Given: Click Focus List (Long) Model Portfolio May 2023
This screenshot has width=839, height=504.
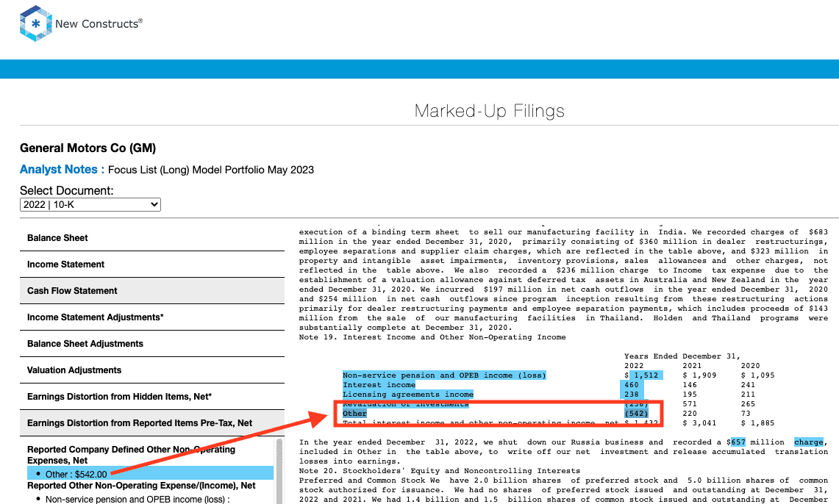Looking at the screenshot, I should (x=211, y=170).
